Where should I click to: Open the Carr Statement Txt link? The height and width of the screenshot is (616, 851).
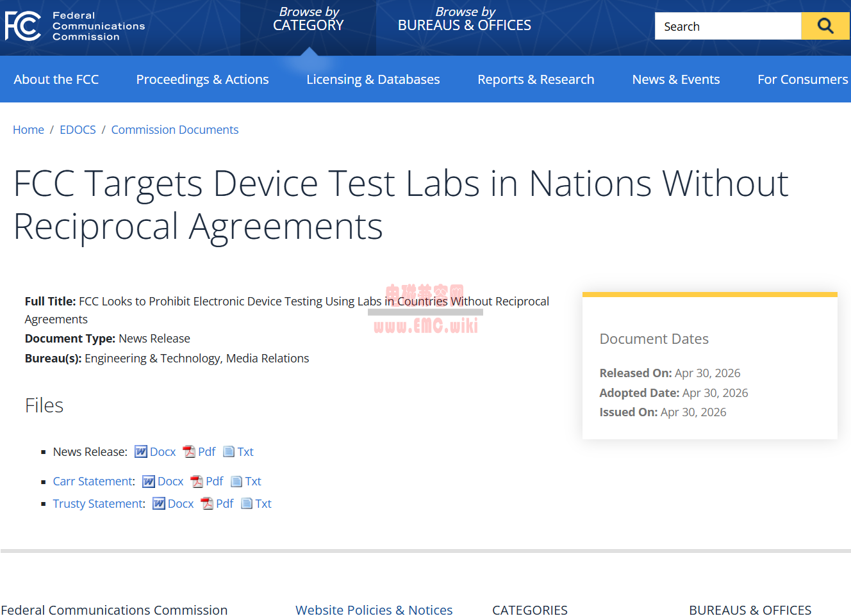253,482
